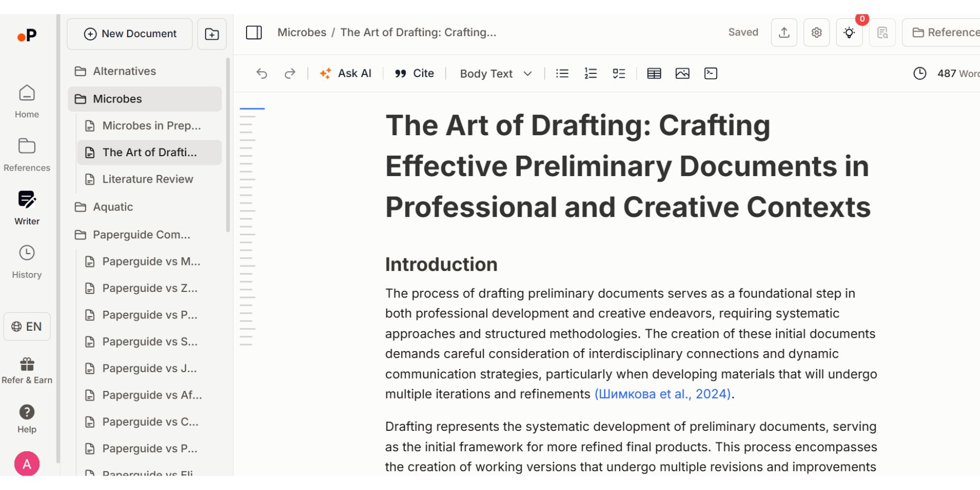Open the Refer & Earn gift icon
Viewport: 980px width, 490px height.
pyautogui.click(x=27, y=371)
